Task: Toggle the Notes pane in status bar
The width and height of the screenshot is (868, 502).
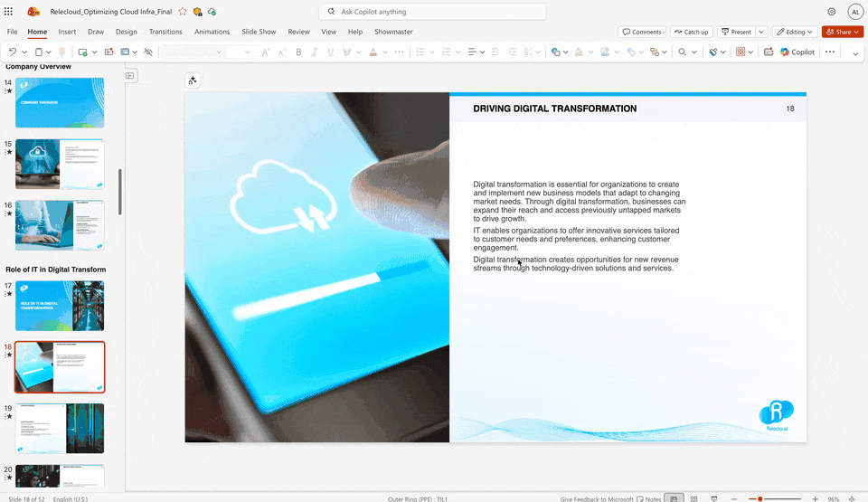Action: [x=649, y=498]
